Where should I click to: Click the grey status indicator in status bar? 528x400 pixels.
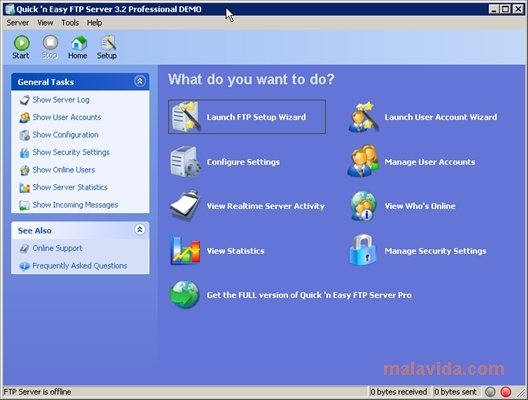click(x=490, y=392)
